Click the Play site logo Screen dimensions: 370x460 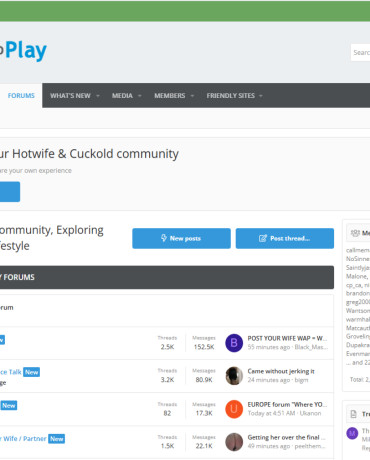click(x=23, y=51)
